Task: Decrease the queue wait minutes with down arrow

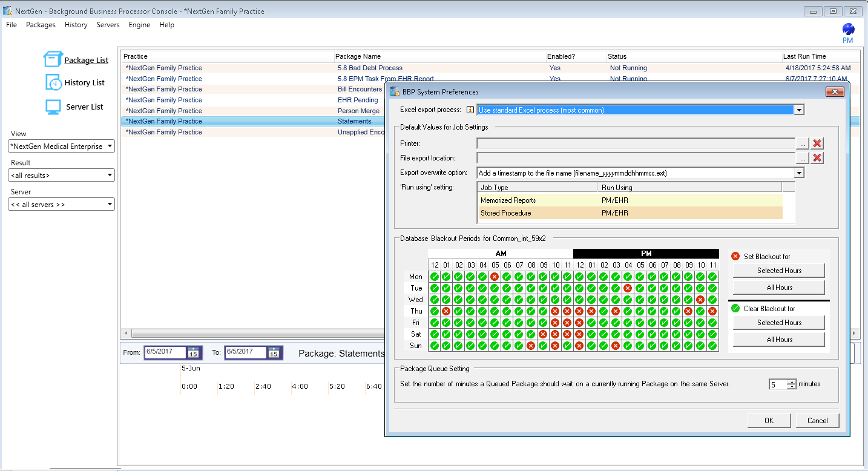Action: [791, 387]
